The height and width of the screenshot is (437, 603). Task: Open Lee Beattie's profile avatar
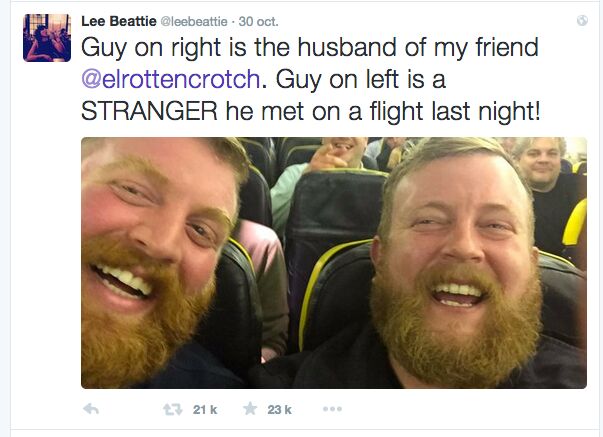[x=47, y=38]
